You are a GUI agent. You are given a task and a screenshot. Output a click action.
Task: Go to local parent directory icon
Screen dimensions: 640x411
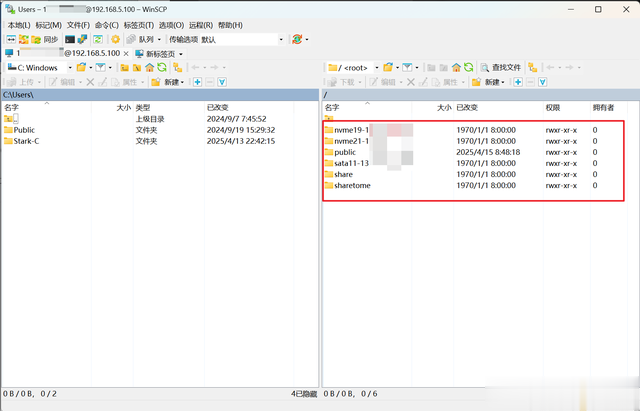(x=124, y=68)
